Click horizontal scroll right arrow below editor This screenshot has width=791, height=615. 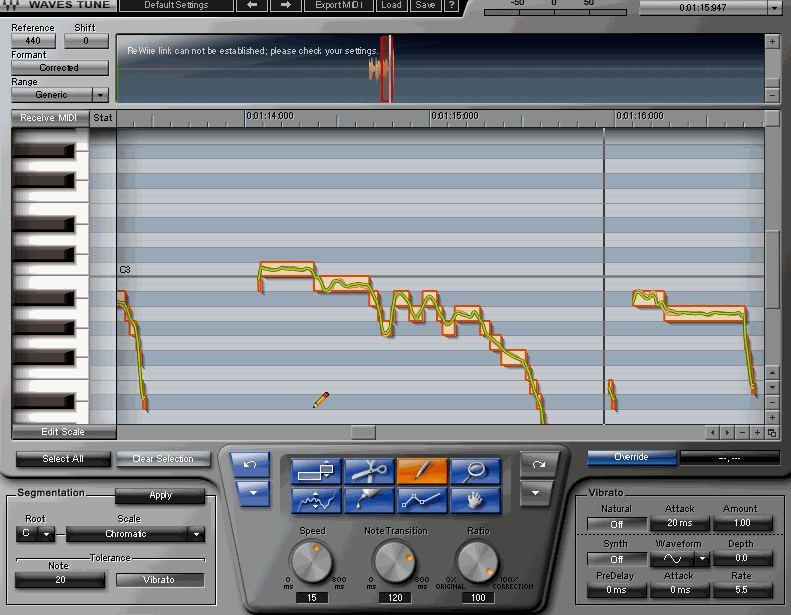coord(727,433)
